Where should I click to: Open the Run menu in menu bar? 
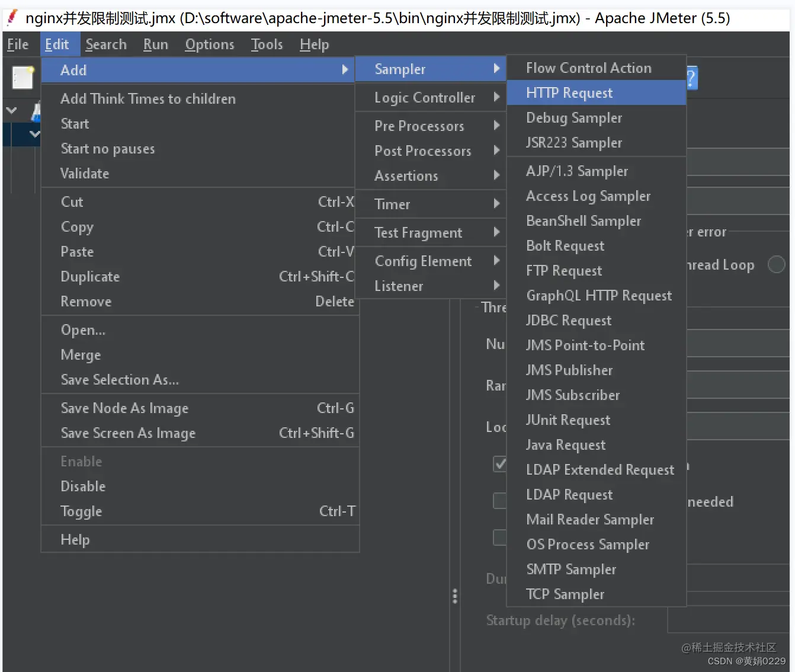(x=155, y=44)
